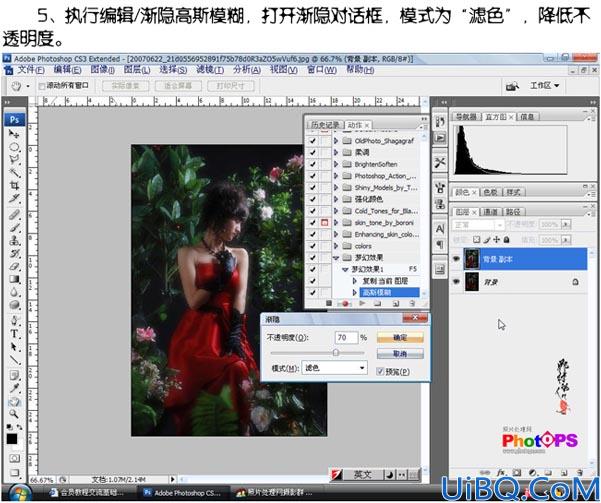Select the 背景 副本 layer thumbnail

pyautogui.click(x=471, y=259)
